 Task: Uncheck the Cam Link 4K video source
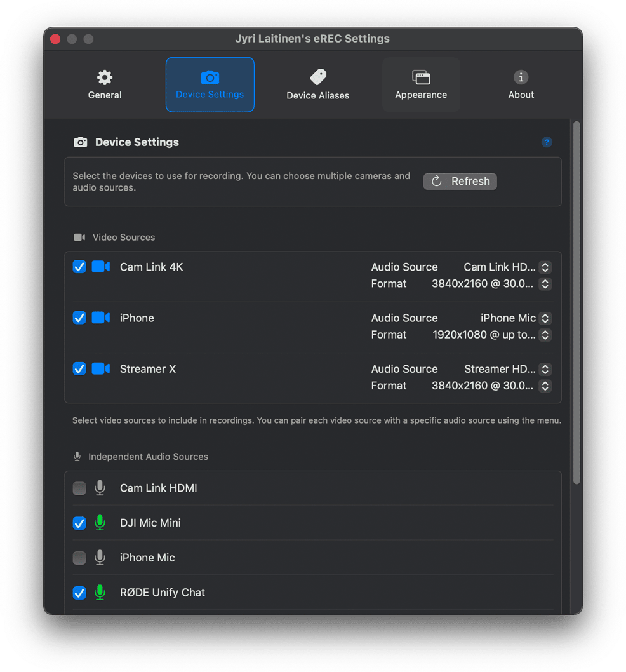pyautogui.click(x=79, y=267)
